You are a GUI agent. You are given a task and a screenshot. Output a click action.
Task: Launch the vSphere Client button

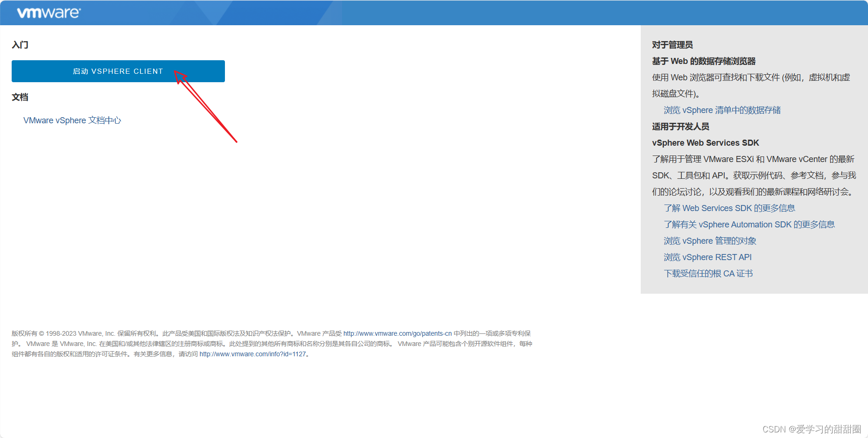118,71
